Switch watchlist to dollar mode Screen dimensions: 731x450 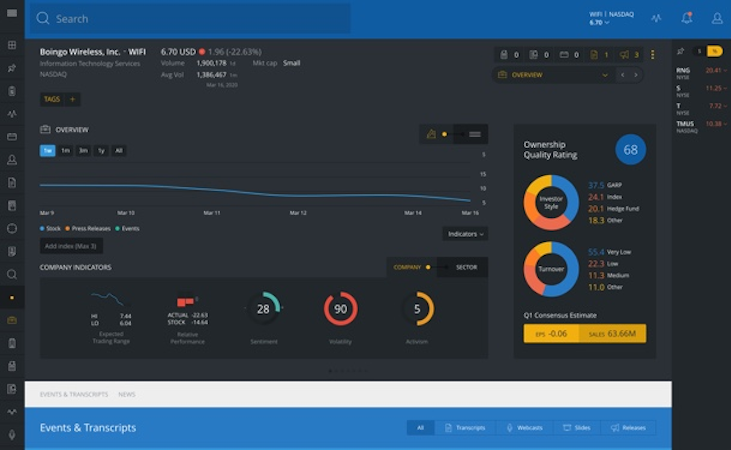[699, 51]
